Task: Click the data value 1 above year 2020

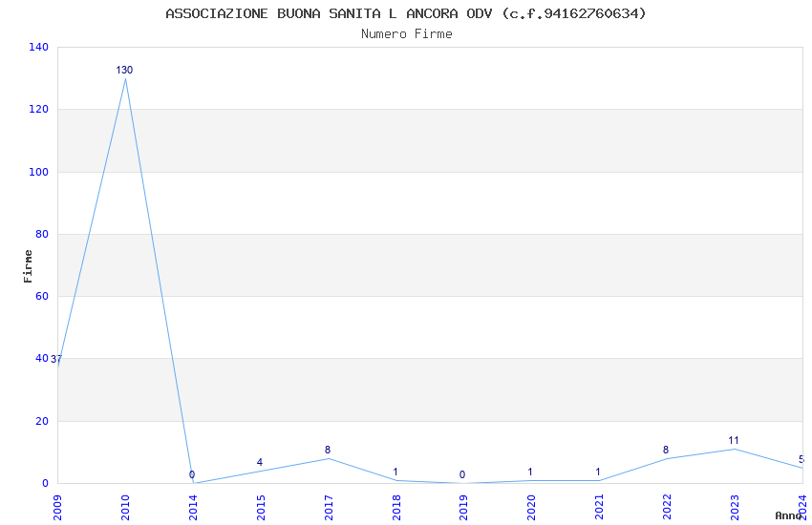Action: [x=530, y=472]
